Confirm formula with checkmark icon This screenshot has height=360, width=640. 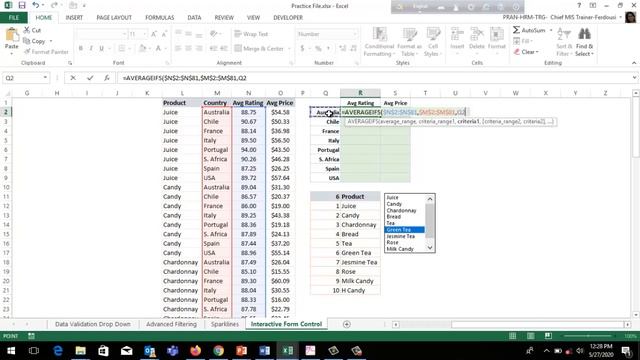coord(90,78)
